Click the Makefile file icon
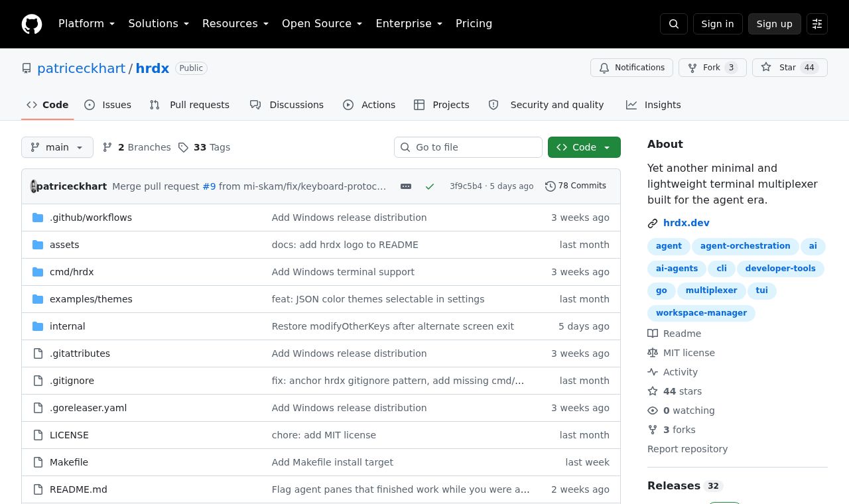 [38, 462]
